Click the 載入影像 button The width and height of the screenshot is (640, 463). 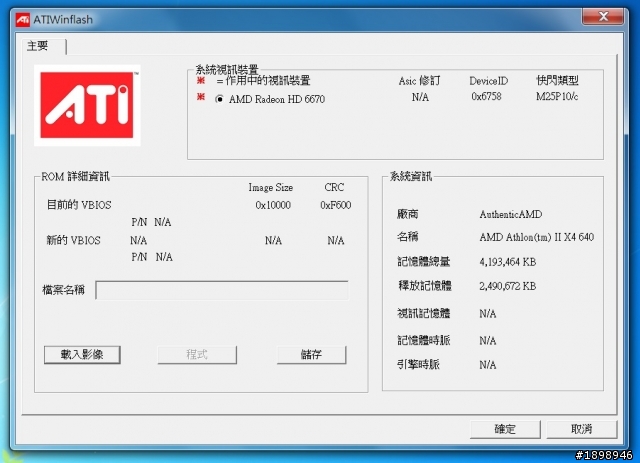point(82,354)
